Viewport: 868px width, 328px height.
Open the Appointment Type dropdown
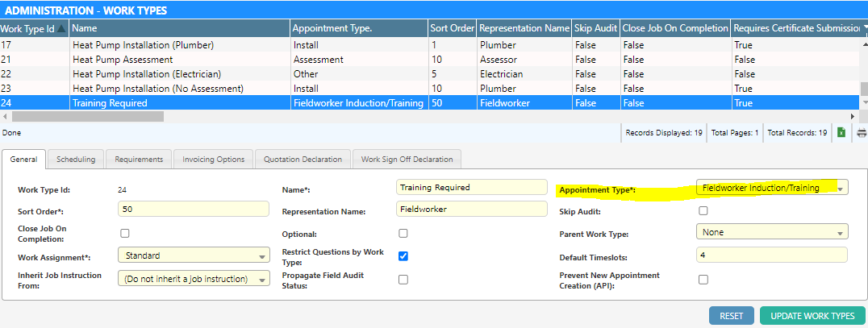841,189
